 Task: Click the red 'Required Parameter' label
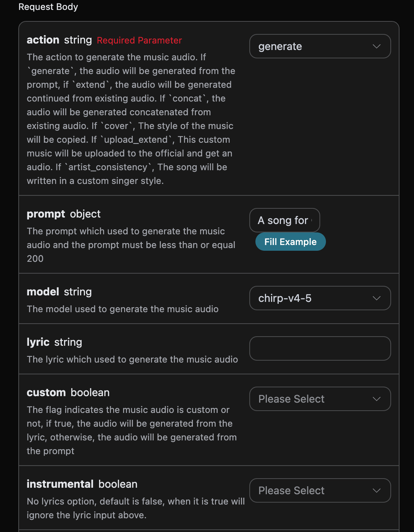click(x=139, y=40)
